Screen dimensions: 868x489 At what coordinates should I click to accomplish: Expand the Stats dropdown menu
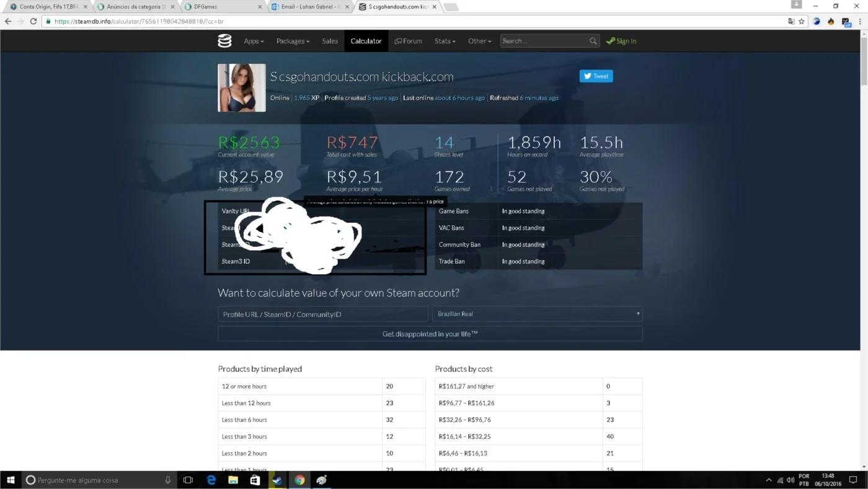coord(445,41)
